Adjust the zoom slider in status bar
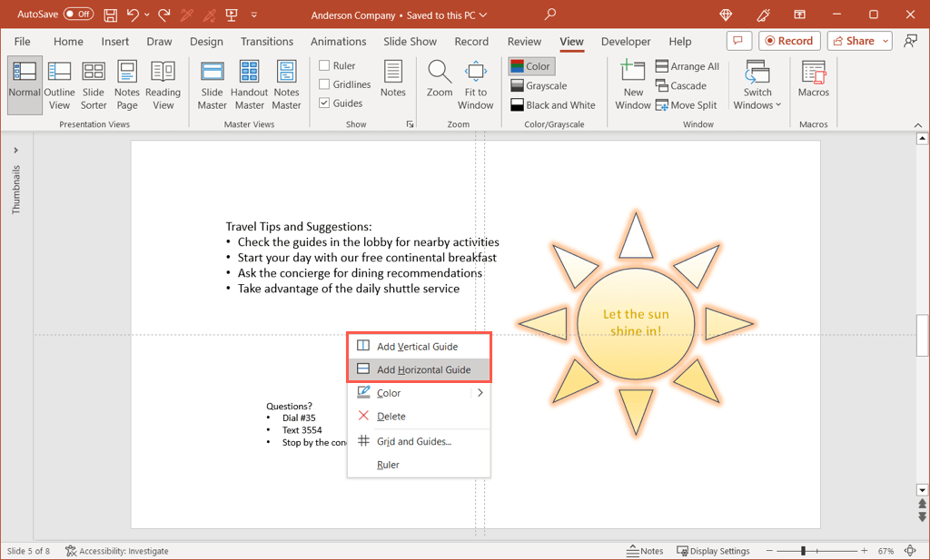 pos(803,551)
